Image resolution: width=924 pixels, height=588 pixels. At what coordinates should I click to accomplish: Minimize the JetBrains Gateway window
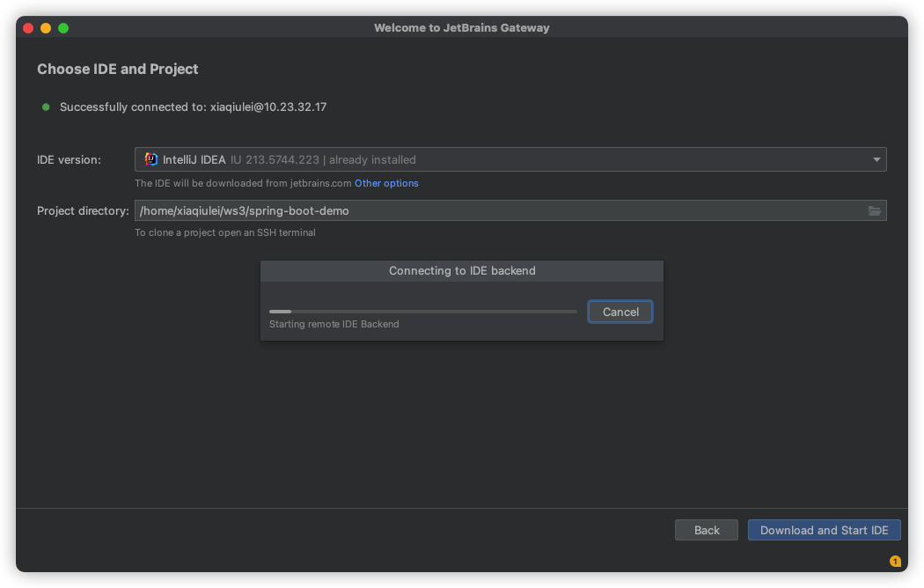[46, 27]
